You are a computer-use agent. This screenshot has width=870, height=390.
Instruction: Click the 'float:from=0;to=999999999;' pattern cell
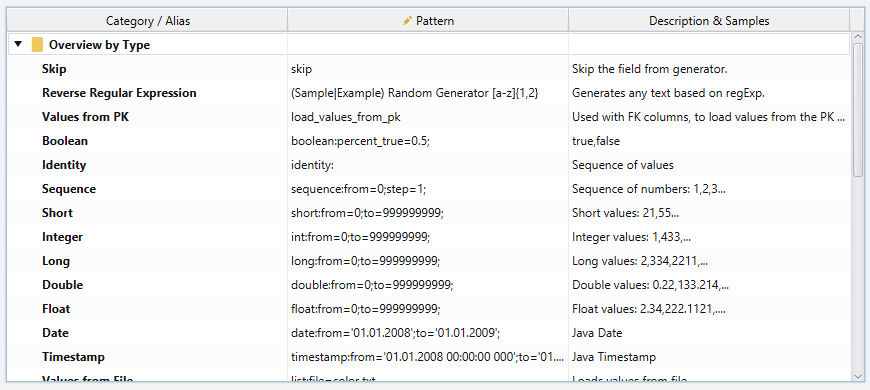(428, 308)
